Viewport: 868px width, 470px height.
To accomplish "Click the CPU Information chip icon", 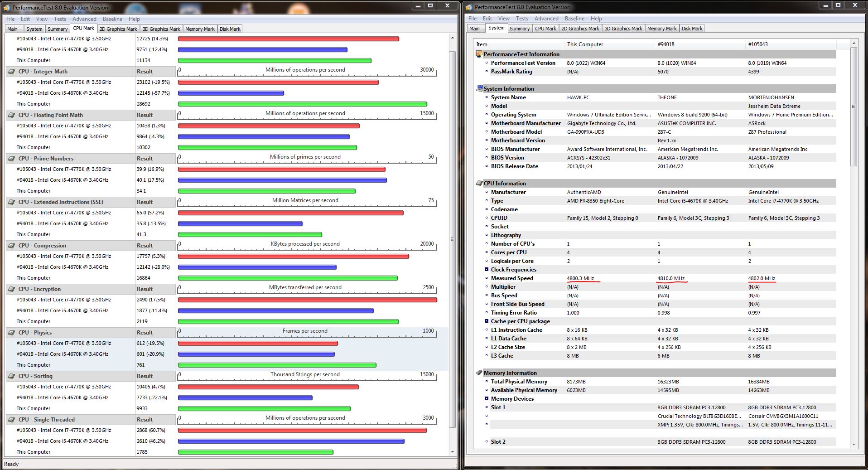I will pyautogui.click(x=479, y=183).
